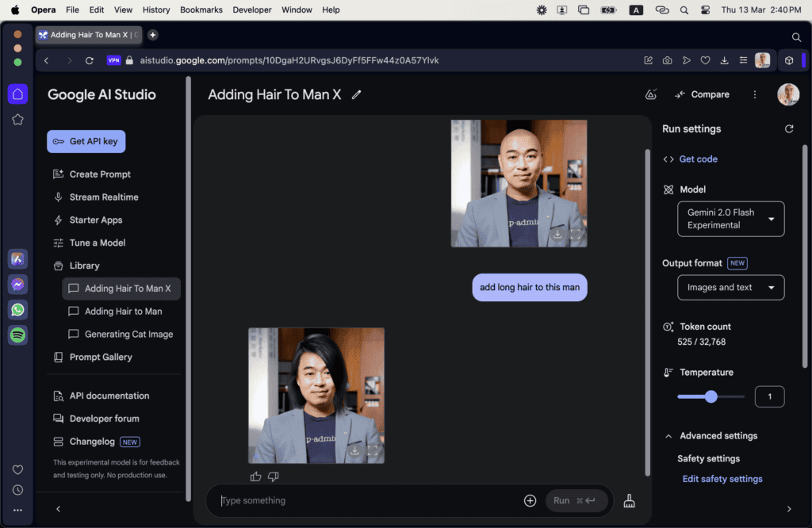This screenshot has height=528, width=812.
Task: Open Spotify in the Opera sidebar
Action: pyautogui.click(x=17, y=335)
